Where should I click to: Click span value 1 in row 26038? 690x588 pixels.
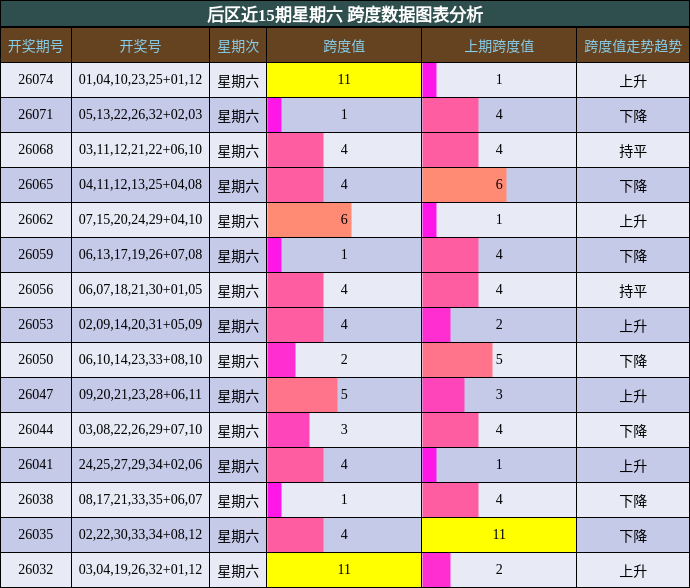344,500
